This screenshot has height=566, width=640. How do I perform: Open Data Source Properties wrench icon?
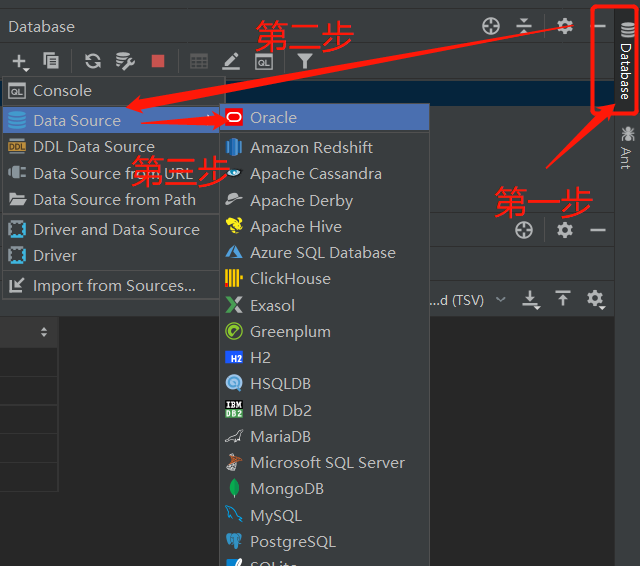click(x=125, y=61)
